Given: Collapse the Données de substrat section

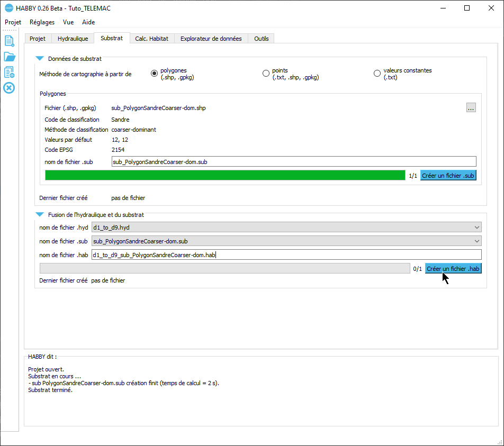Looking at the screenshot, I should [x=40, y=59].
